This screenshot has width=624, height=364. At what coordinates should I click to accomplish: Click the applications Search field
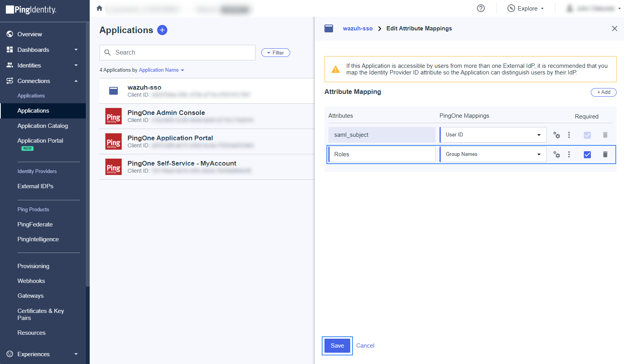point(177,53)
